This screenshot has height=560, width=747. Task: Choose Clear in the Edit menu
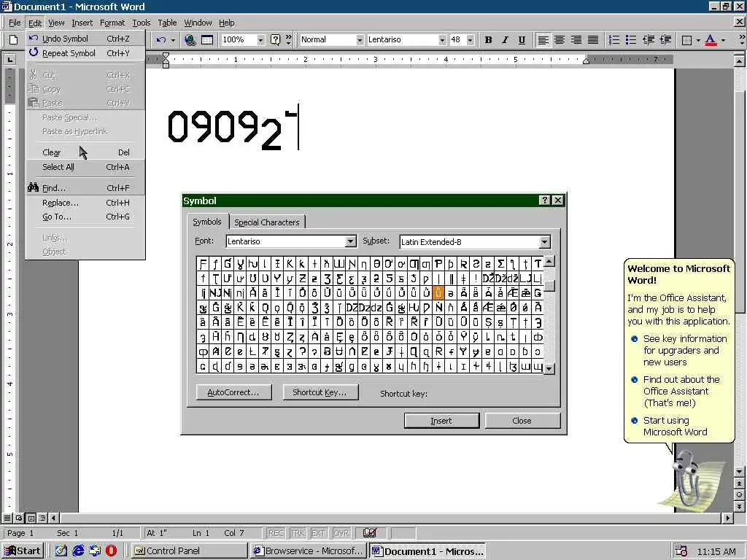(x=86, y=152)
